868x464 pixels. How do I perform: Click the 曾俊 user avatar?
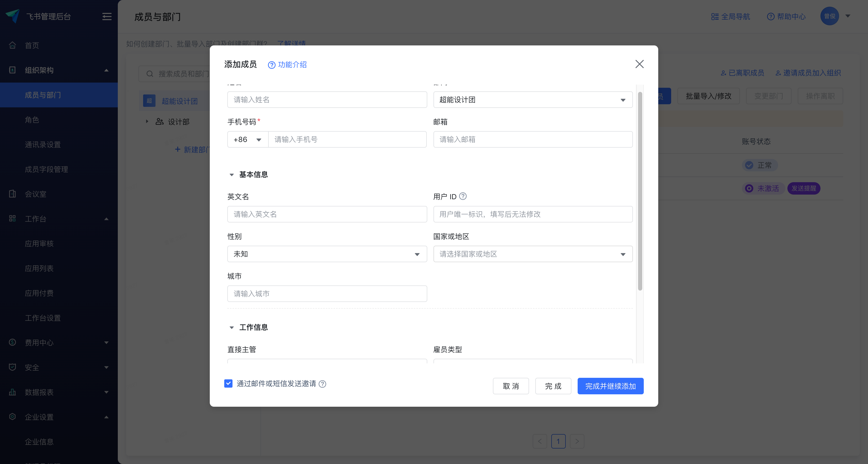click(x=829, y=16)
